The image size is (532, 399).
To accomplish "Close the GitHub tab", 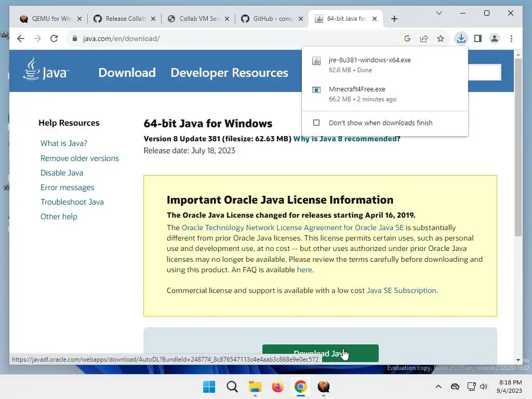I will 301,19.
